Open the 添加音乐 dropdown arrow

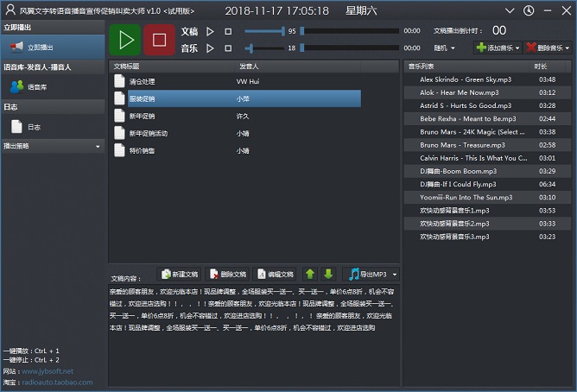pyautogui.click(x=517, y=48)
